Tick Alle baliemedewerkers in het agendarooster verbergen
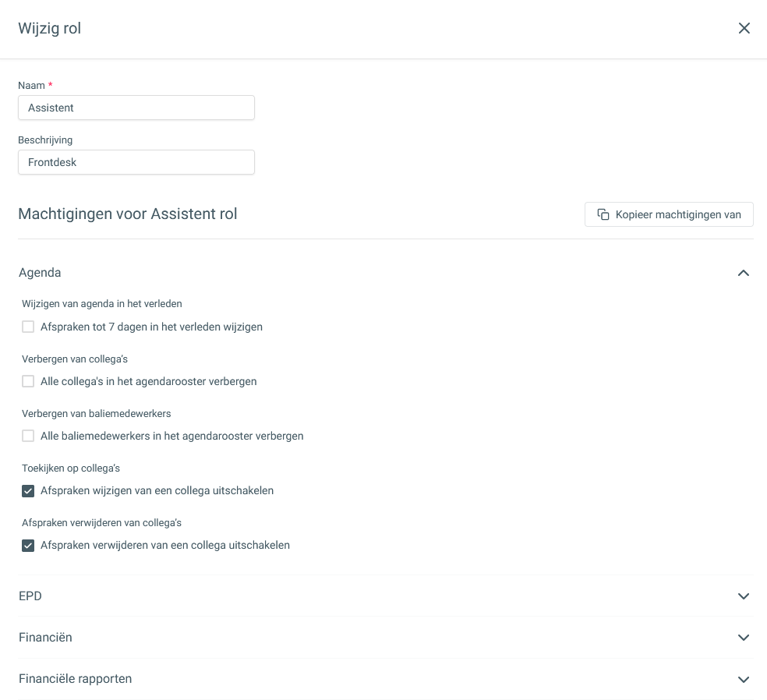Viewport: 767px width, 700px height. (x=28, y=436)
